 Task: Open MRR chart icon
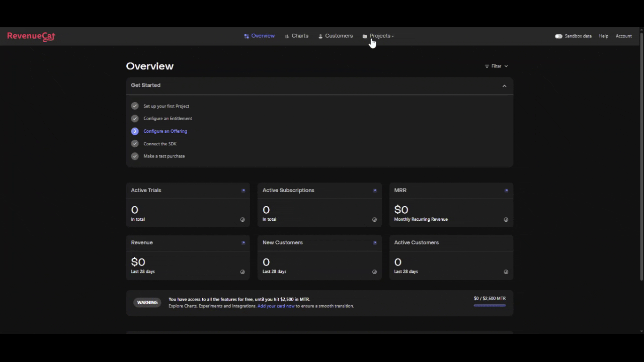(x=506, y=191)
